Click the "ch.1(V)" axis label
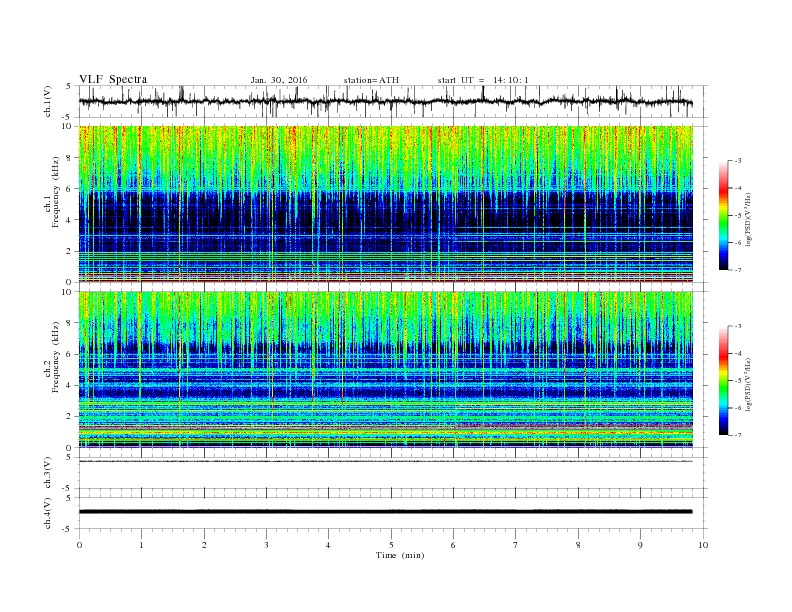The width and height of the screenshot is (792, 612). click(x=48, y=101)
